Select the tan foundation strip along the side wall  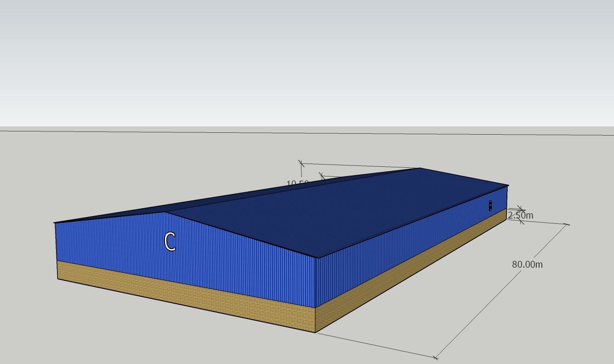click(414, 271)
